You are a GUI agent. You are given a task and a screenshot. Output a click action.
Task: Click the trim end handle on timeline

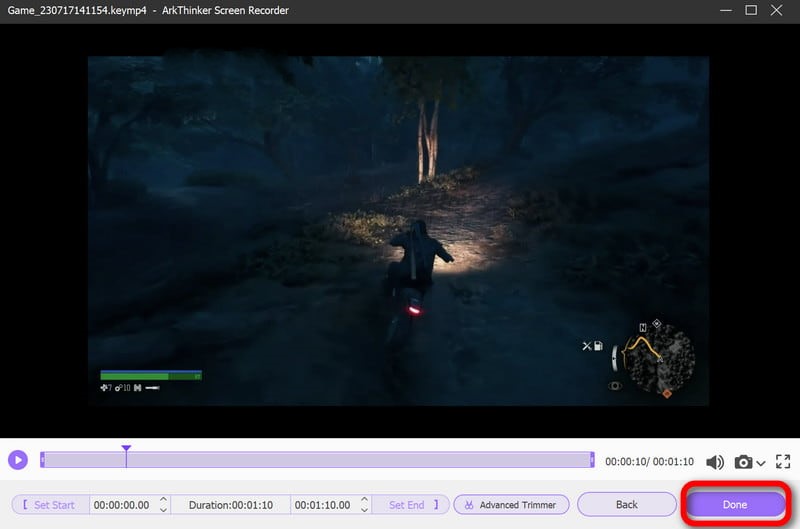(592, 460)
